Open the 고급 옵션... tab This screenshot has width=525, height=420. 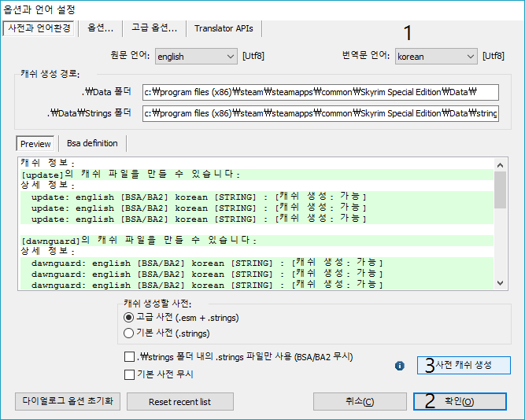coord(154,28)
